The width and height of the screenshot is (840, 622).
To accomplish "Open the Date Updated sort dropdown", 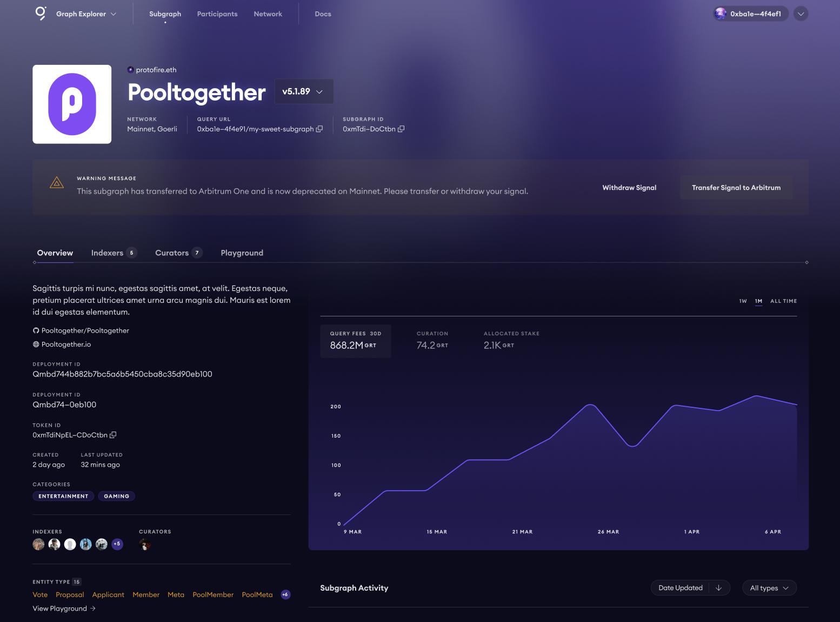I will pyautogui.click(x=690, y=588).
